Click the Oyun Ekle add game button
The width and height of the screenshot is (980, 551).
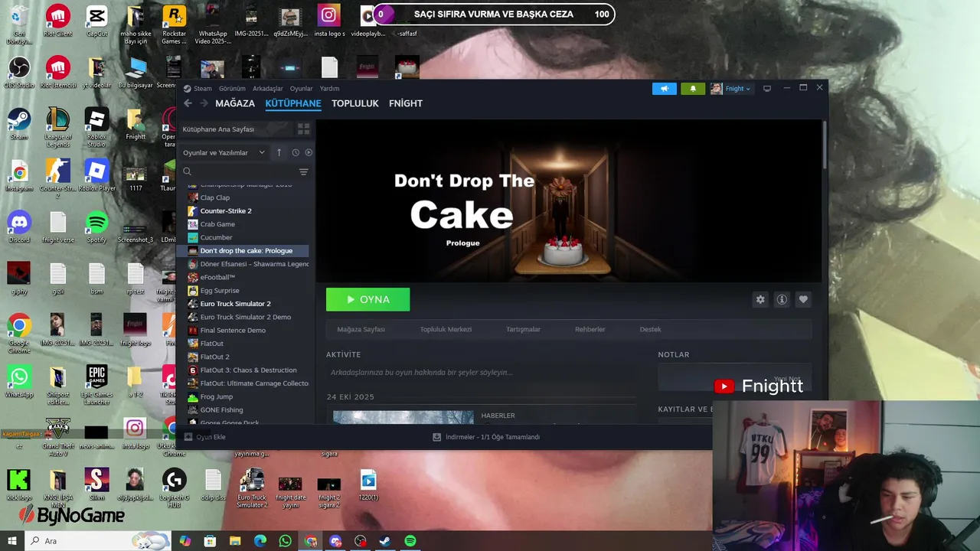tap(205, 437)
